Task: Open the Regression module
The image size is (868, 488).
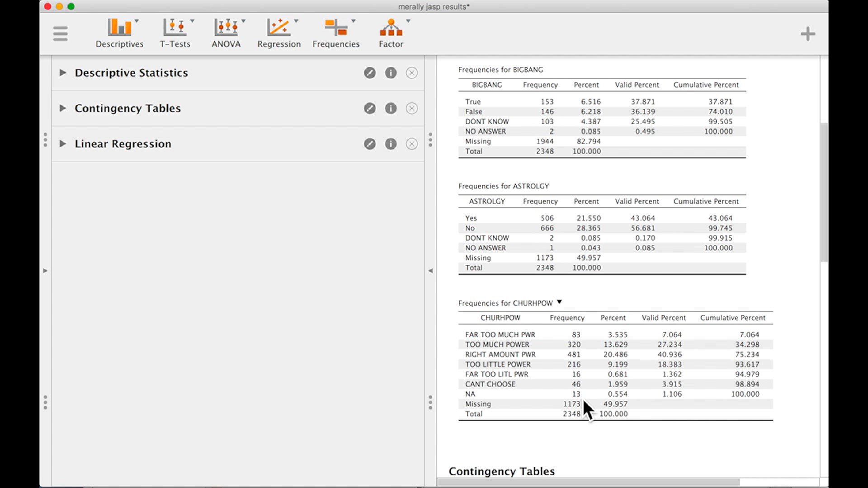Action: [x=279, y=33]
